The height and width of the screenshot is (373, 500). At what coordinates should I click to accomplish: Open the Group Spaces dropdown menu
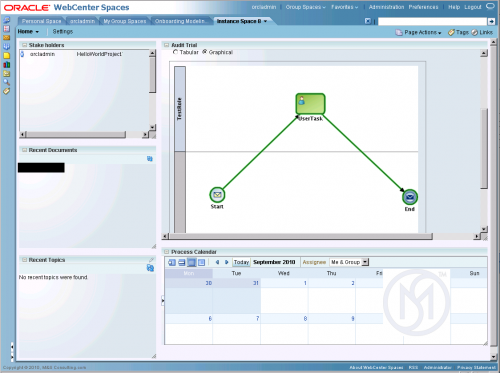coord(305,7)
